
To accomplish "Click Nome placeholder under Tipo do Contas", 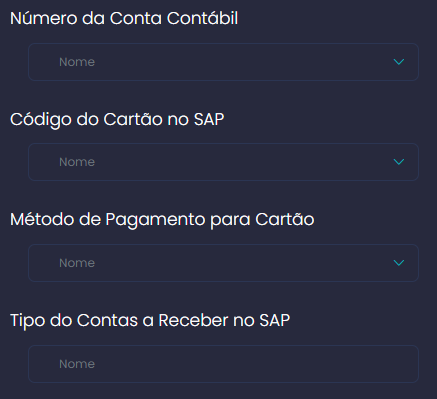I will coord(77,364).
